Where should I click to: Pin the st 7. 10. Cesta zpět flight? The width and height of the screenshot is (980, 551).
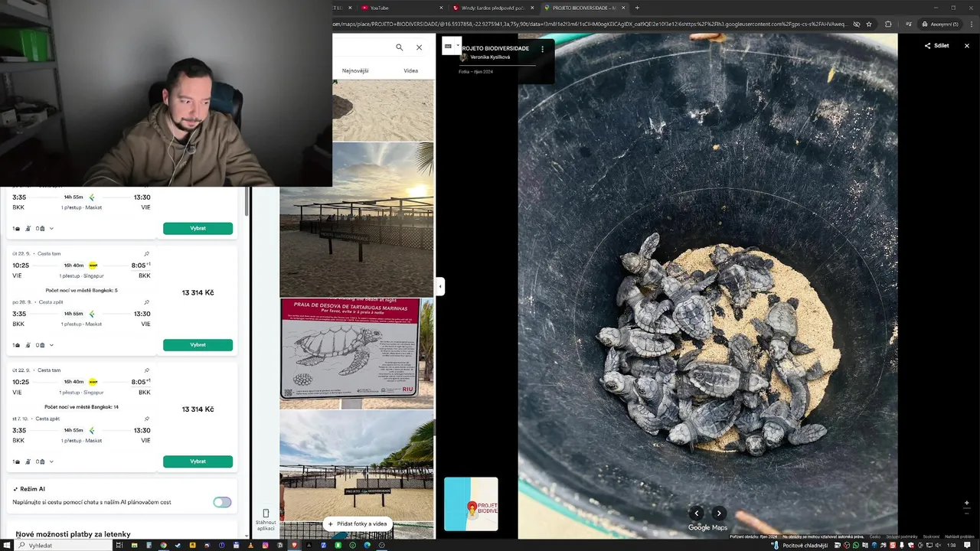coord(146,419)
